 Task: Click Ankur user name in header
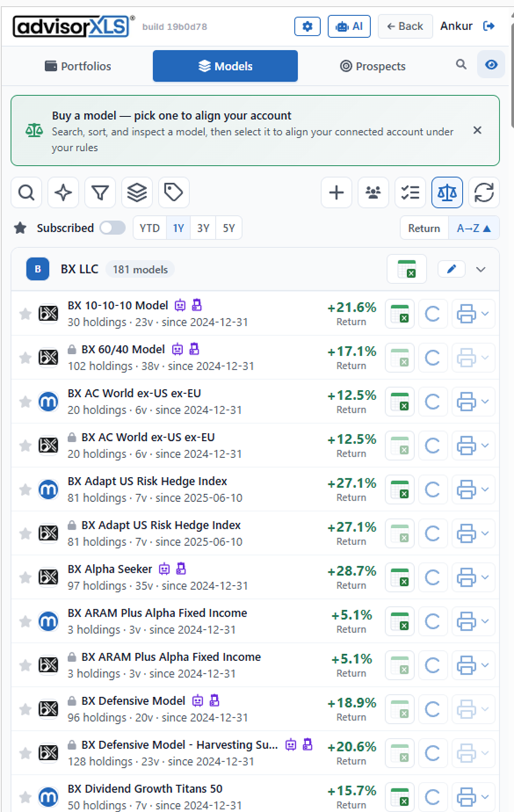456,26
